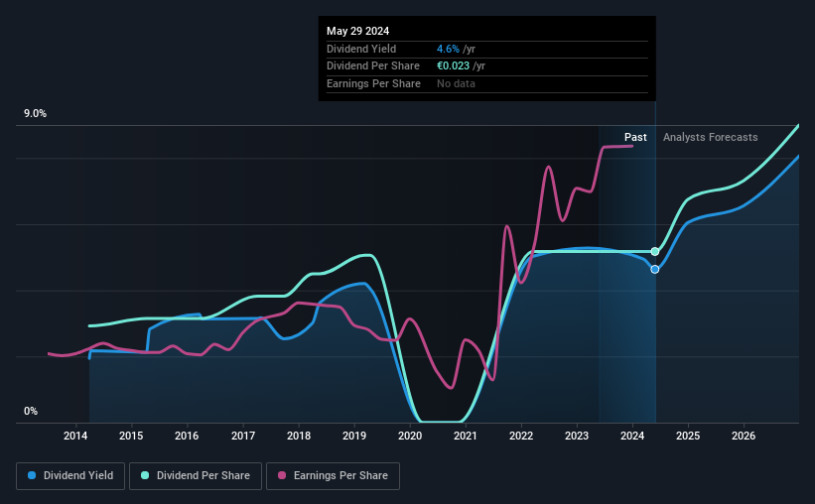815x504 pixels.
Task: Toggle the Dividend Per Share legend button
Action: [x=196, y=476]
